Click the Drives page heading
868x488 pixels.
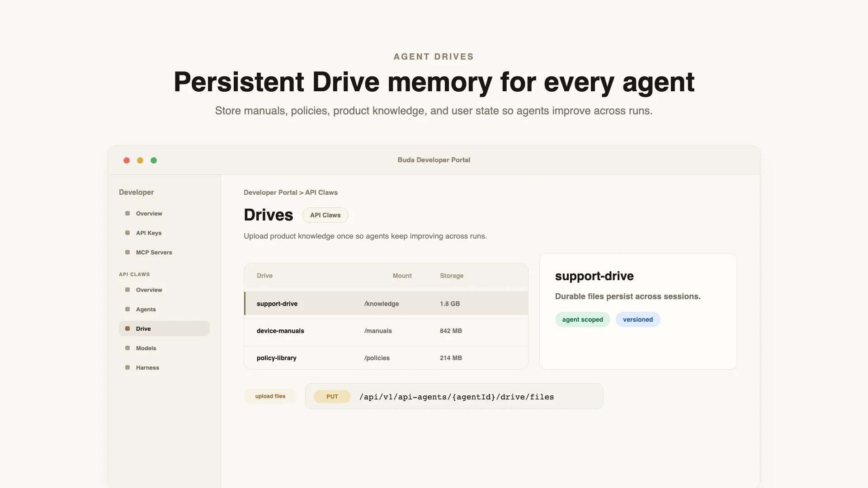pyautogui.click(x=269, y=215)
